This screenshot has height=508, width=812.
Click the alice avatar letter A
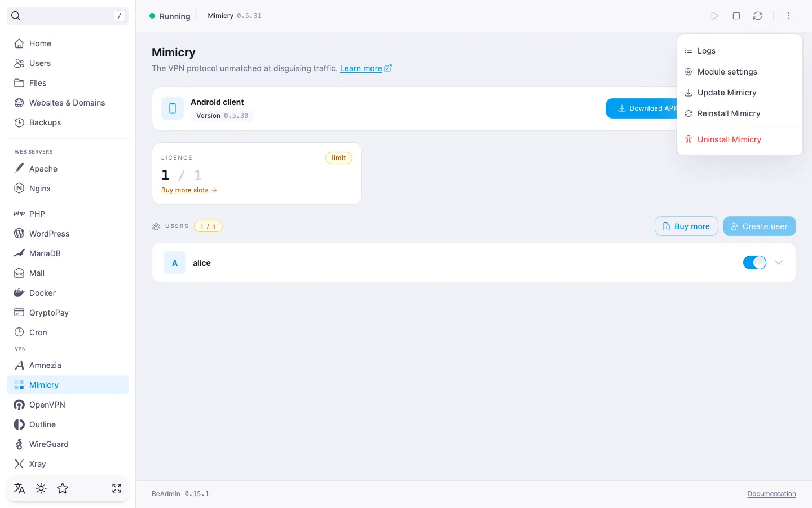click(x=175, y=263)
